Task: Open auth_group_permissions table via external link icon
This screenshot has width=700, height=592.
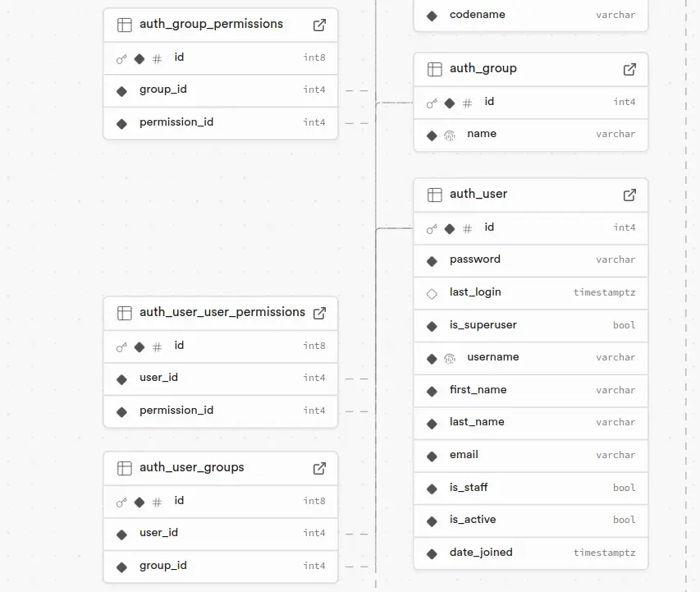Action: tap(319, 25)
